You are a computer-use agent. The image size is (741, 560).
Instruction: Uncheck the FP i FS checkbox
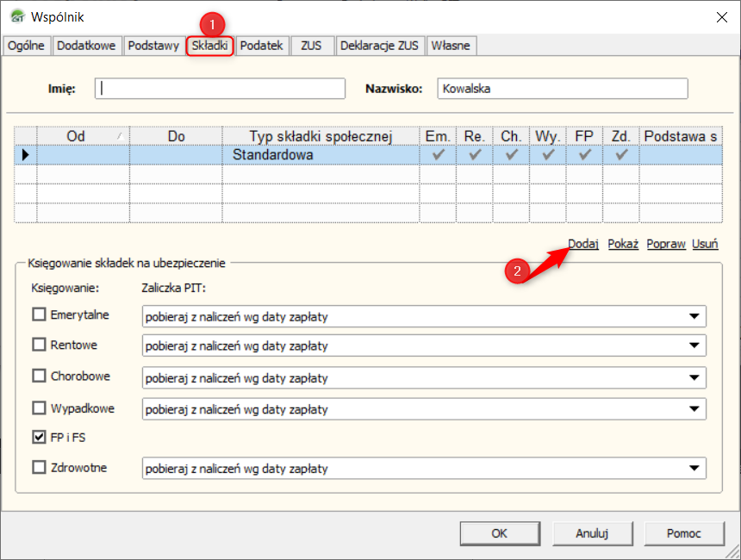40,437
